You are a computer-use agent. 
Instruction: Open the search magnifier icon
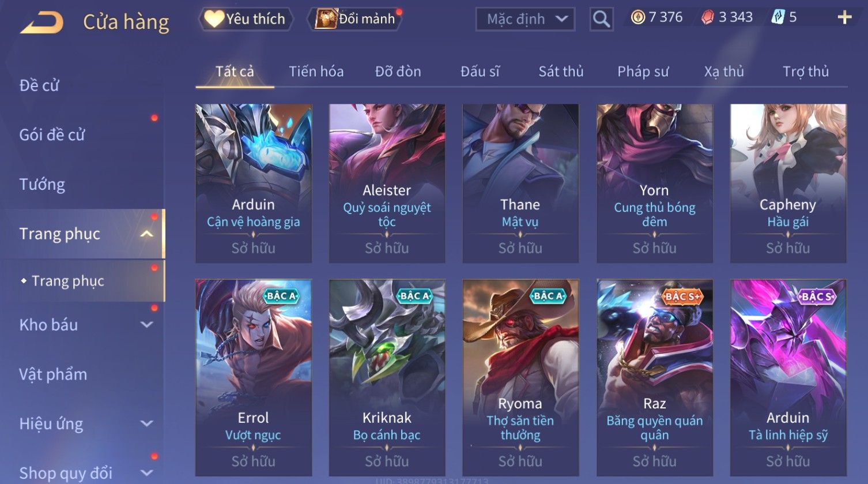tap(601, 19)
